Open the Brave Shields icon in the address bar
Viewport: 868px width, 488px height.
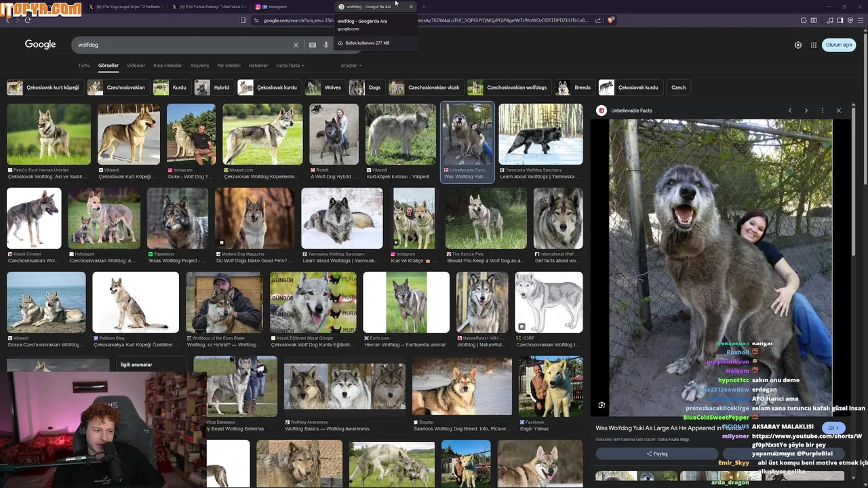[610, 20]
